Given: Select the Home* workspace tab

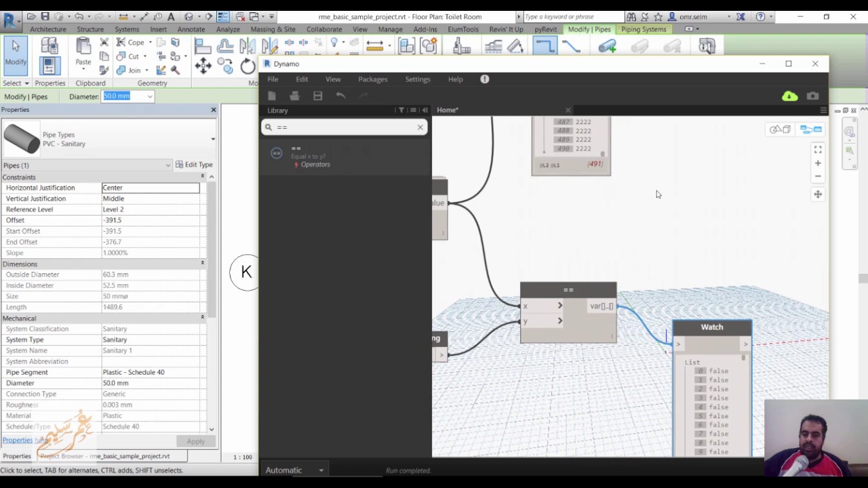Looking at the screenshot, I should tap(448, 110).
